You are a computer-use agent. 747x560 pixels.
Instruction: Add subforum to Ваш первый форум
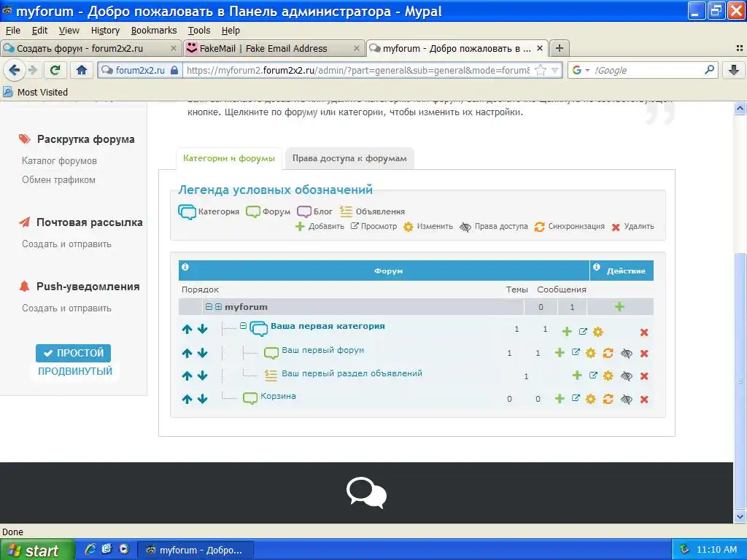tap(560, 352)
